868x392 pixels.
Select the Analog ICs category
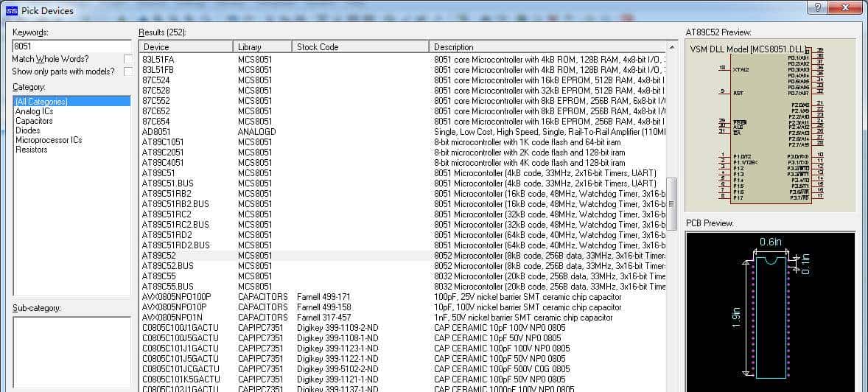(34, 111)
